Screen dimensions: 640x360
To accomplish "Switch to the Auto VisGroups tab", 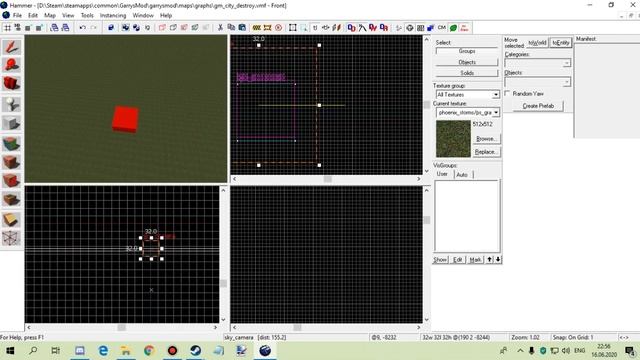I will pos(462,175).
